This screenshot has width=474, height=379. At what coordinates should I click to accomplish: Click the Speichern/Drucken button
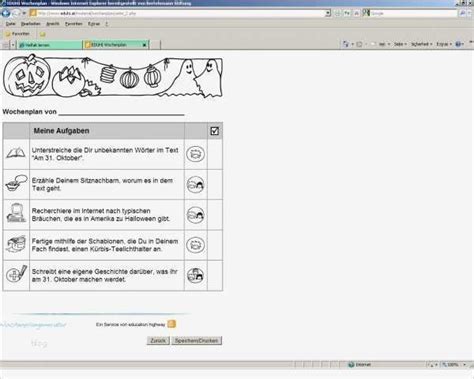tap(197, 341)
